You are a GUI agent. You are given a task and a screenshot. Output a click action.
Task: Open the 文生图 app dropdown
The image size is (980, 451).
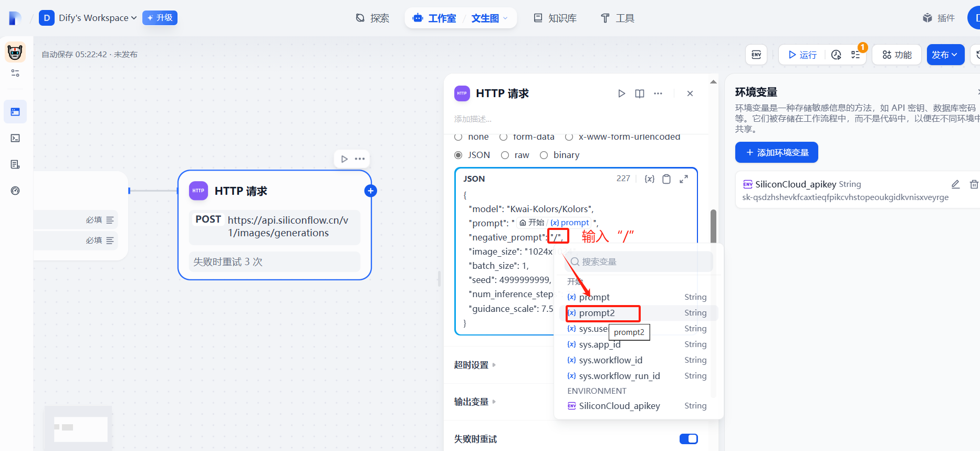coord(489,18)
